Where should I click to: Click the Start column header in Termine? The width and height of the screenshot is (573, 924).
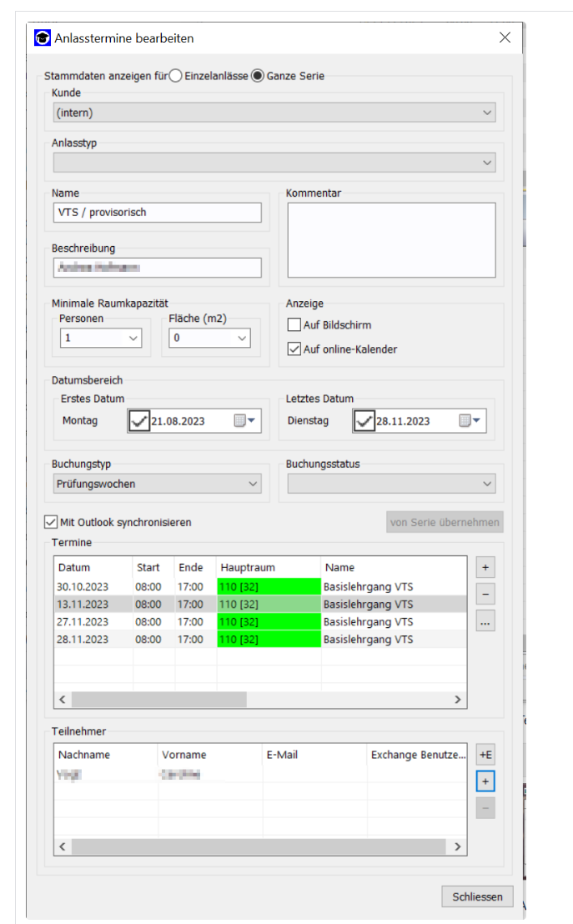[153, 567]
